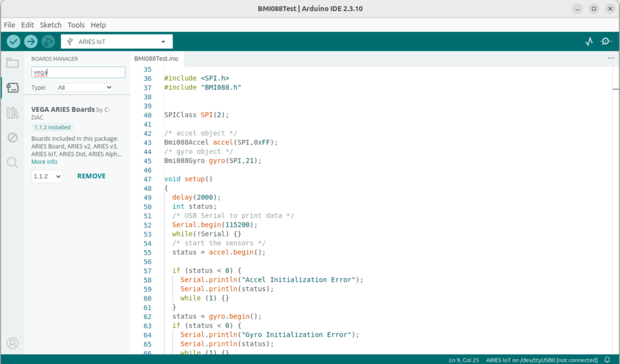The height and width of the screenshot is (364, 620).
Task: Upload sketch with the arrow button
Action: 31,42
